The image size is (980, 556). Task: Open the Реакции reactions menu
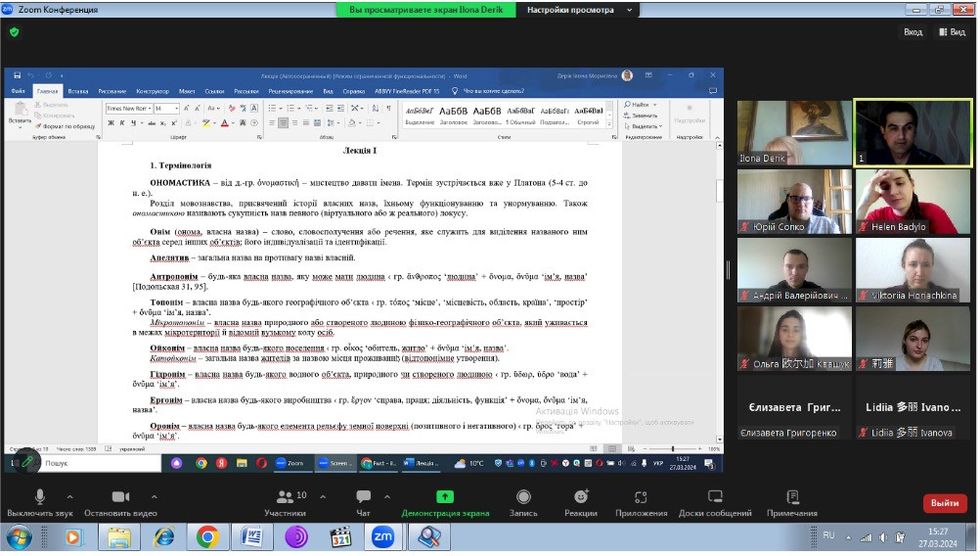pyautogui.click(x=581, y=502)
